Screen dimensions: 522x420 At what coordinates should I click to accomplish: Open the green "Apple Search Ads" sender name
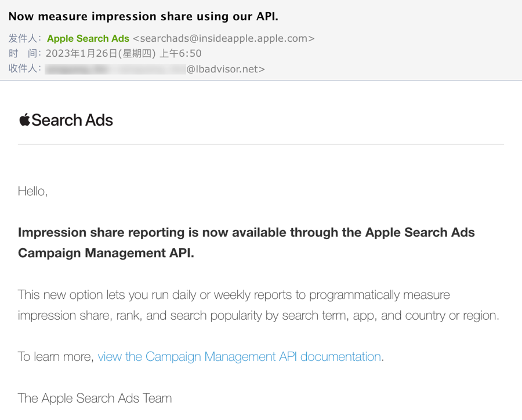[88, 39]
